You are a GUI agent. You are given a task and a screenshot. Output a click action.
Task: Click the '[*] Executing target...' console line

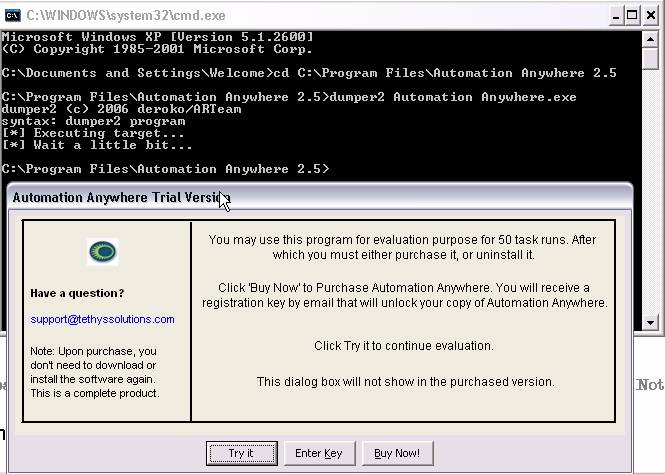pyautogui.click(x=93, y=133)
